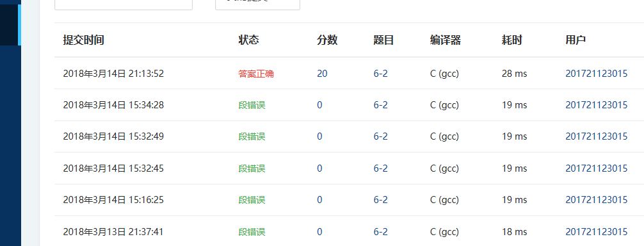Open problem 6-2 in 15:16:25 row
644x246 pixels.
coord(380,200)
